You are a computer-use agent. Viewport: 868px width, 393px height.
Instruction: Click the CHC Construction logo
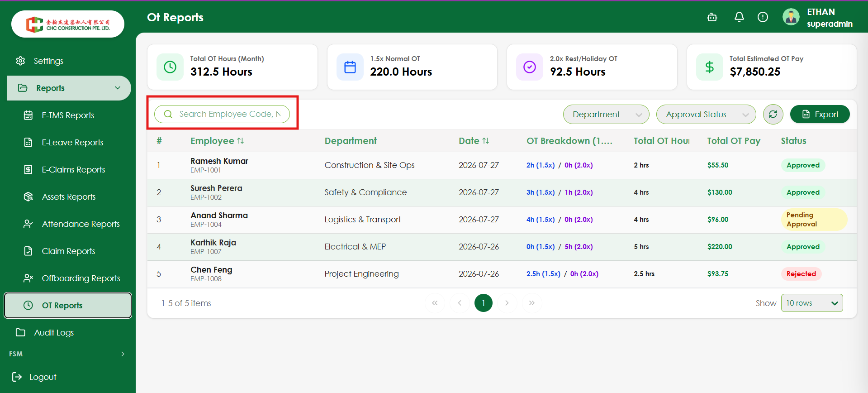point(68,24)
